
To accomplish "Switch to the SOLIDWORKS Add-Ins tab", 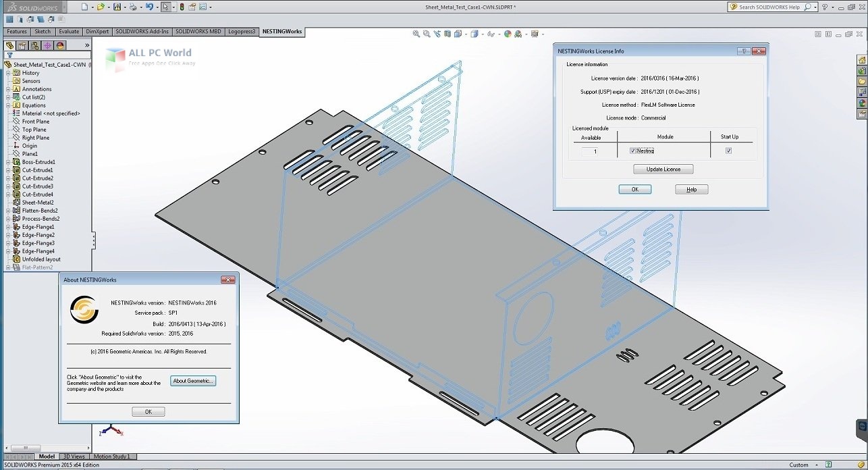I will coord(142,31).
